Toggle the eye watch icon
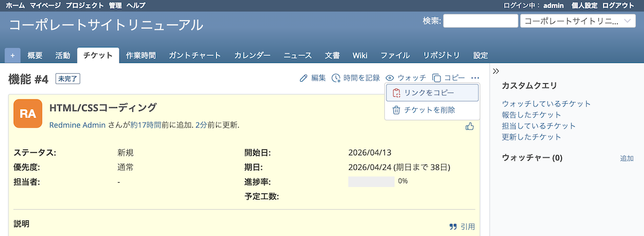The image size is (644, 236). pyautogui.click(x=390, y=78)
